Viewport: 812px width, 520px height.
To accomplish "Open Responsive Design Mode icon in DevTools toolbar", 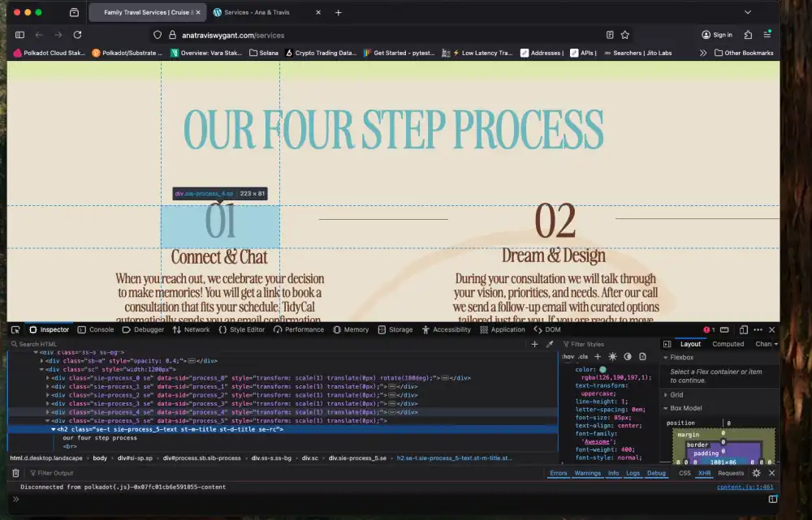I will 744,330.
